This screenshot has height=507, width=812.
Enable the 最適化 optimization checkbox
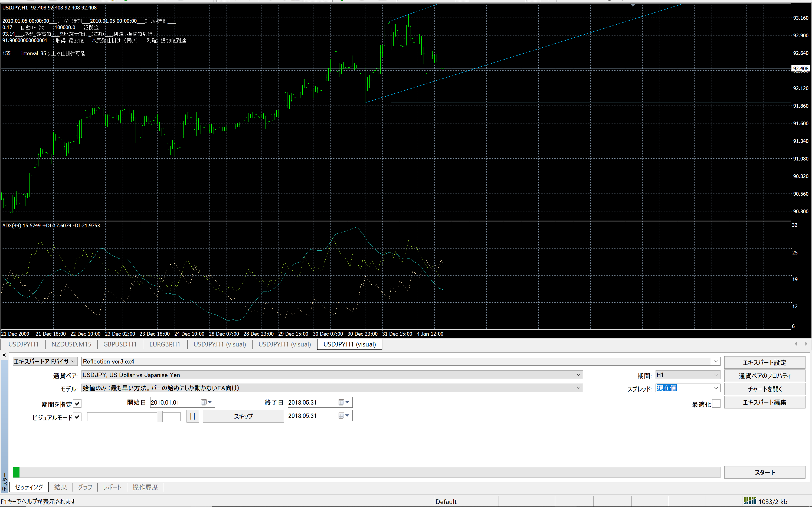pyautogui.click(x=716, y=404)
